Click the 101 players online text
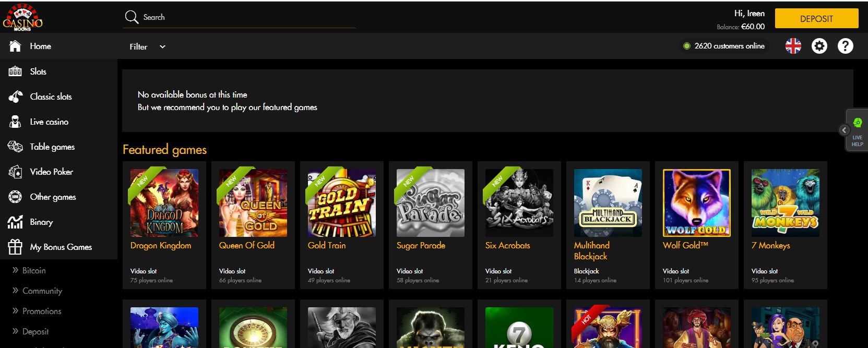 tap(685, 280)
